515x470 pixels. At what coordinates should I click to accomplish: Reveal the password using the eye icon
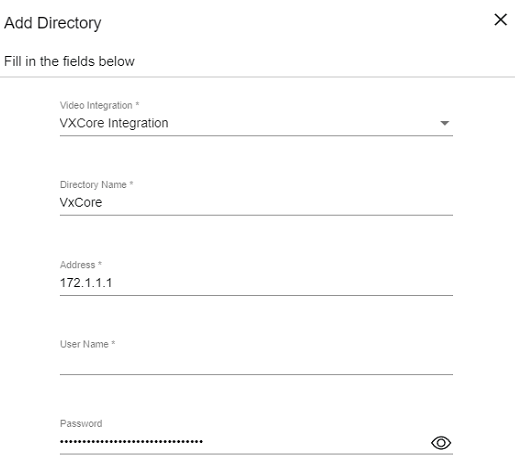[x=441, y=443]
